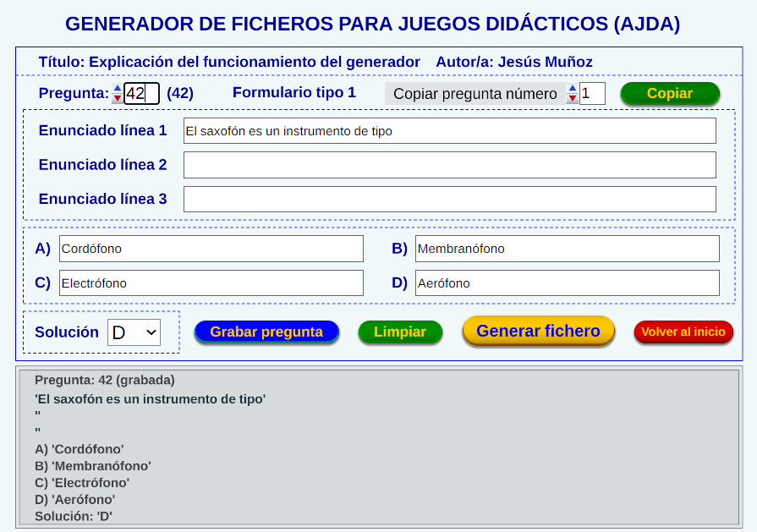Edit answer A field containing Cordófono
The image size is (757, 532).
tap(211, 249)
